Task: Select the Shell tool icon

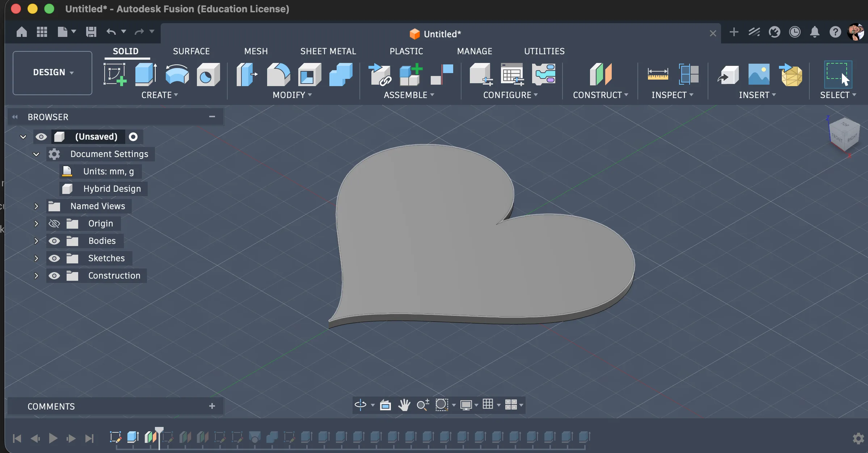Action: pyautogui.click(x=309, y=74)
